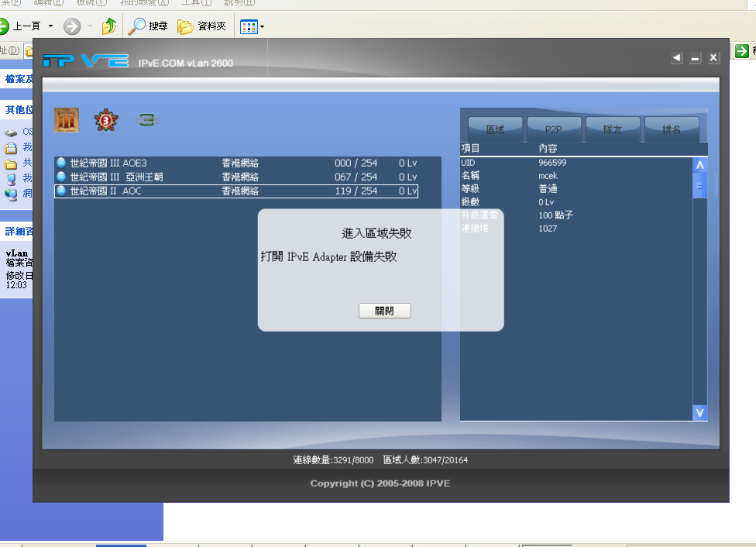Open Explorer views dropdown button
756x547 pixels.
(x=253, y=26)
